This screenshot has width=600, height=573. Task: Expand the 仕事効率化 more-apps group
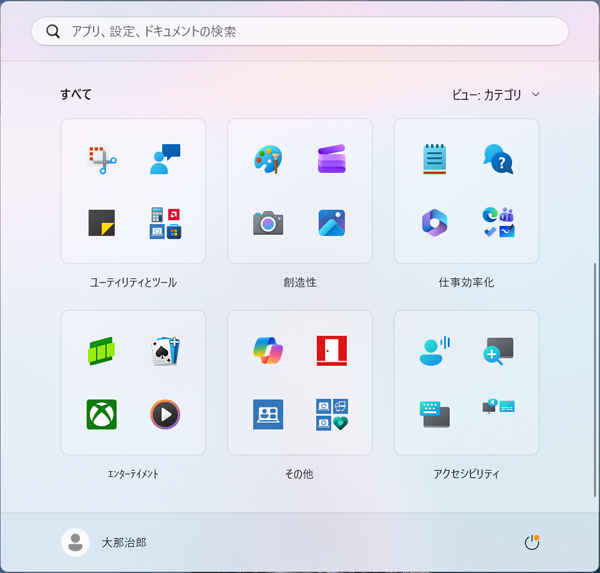(498, 222)
